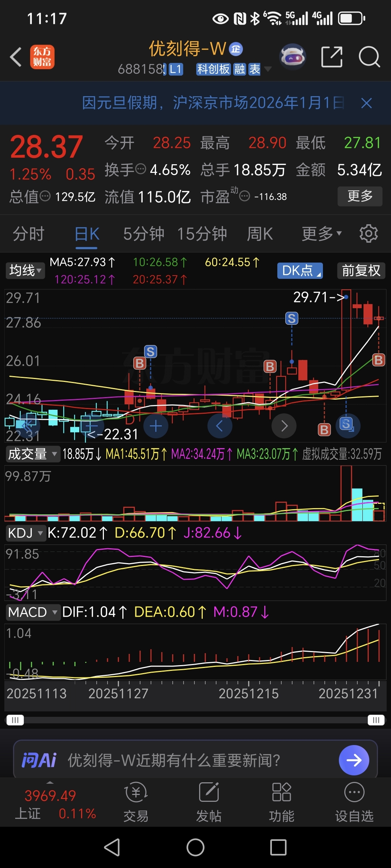Open the AI robot assistant avatar

293,57
